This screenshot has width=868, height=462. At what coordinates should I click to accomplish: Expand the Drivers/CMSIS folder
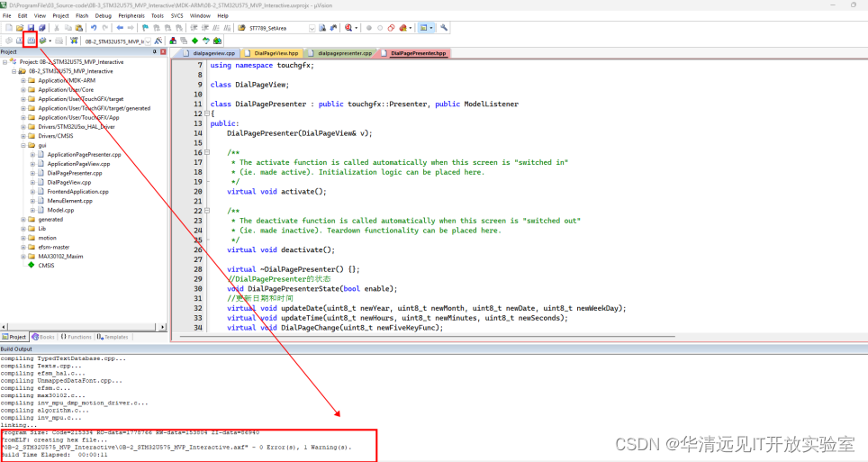(x=23, y=136)
